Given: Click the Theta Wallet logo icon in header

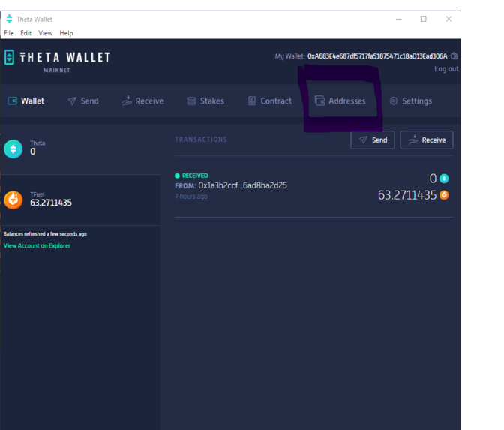Looking at the screenshot, I should point(9,57).
